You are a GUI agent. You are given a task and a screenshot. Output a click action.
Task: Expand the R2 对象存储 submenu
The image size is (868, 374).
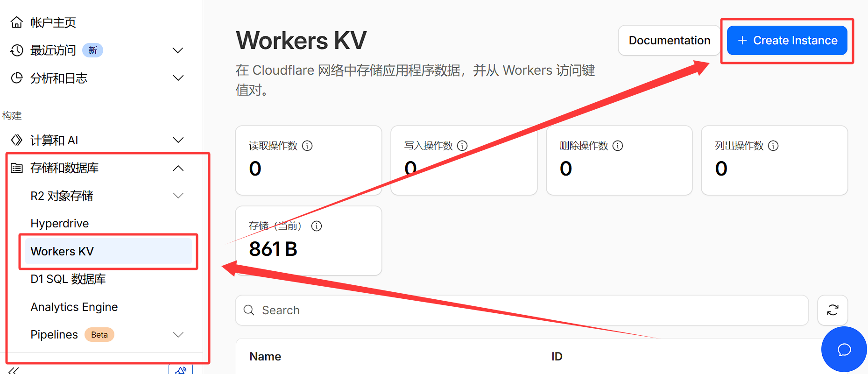[x=178, y=196]
